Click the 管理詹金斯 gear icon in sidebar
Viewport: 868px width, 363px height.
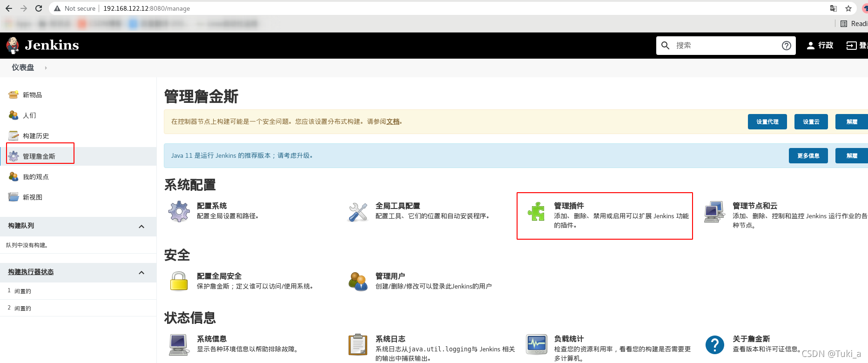(13, 156)
